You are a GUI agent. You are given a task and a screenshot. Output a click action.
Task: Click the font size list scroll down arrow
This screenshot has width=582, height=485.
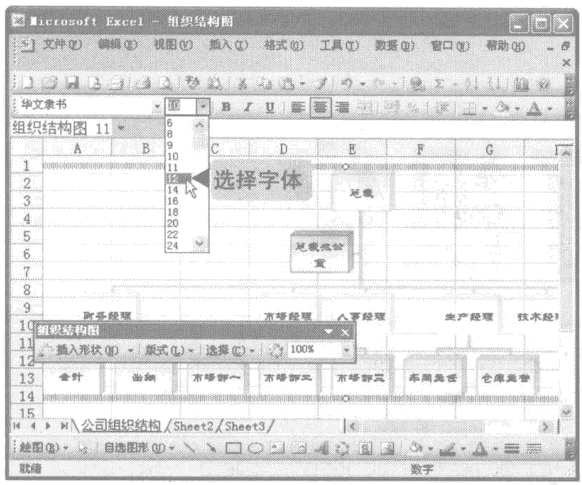tap(200, 244)
